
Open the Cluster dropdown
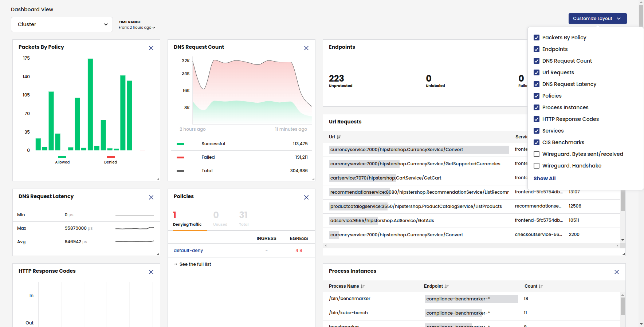(x=62, y=24)
